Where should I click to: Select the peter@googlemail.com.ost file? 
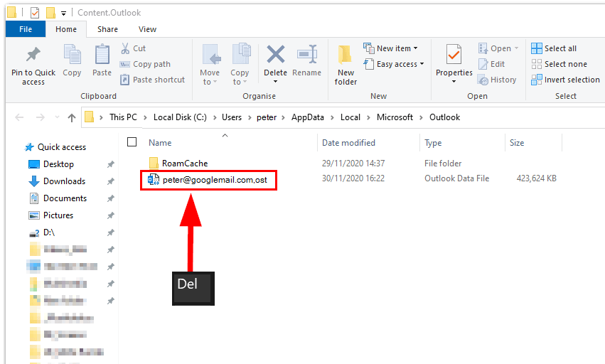209,181
